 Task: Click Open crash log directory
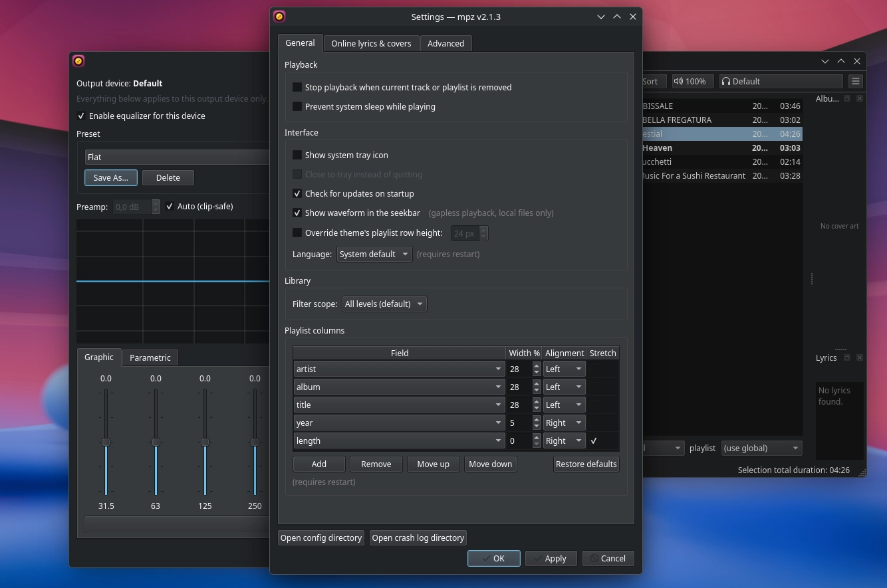418,538
